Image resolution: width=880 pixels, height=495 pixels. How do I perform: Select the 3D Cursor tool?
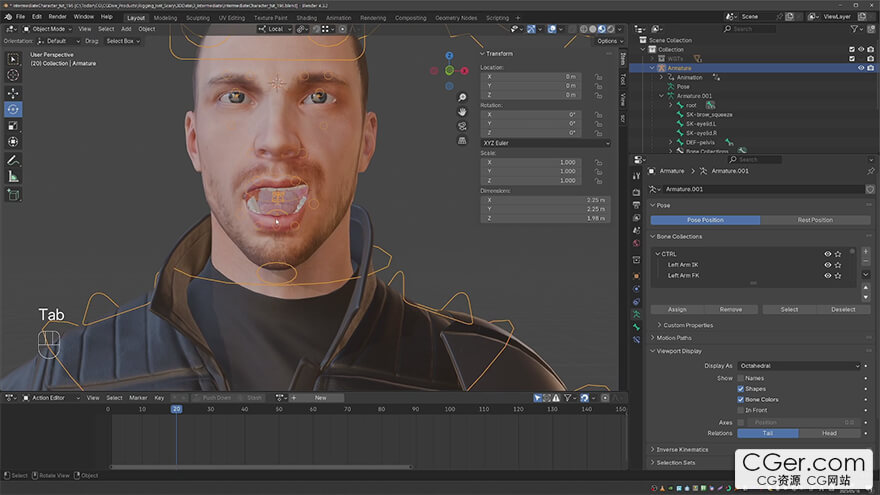[x=13, y=75]
